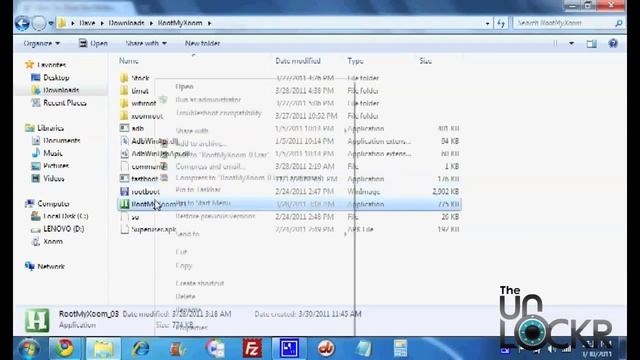This screenshot has height=360, width=640.
Task: Sort by the Date modified column header
Action: (298, 61)
